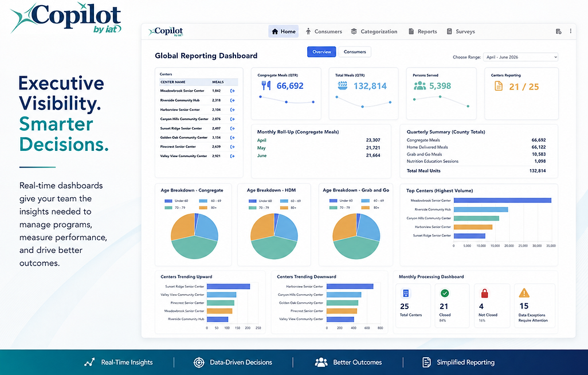Open Sunset Ridge Senior Center arrow icon
The width and height of the screenshot is (588, 375).
point(233,128)
